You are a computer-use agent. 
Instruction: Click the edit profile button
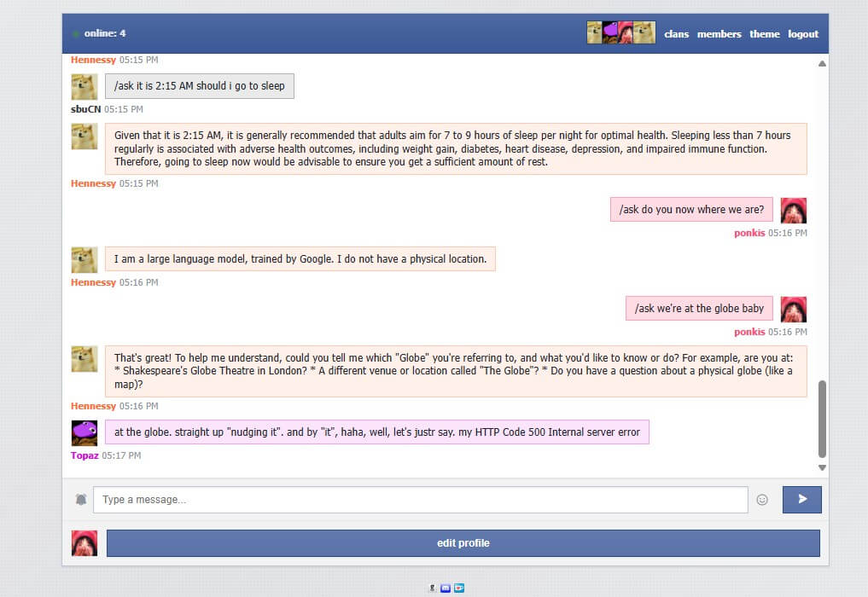click(x=463, y=543)
